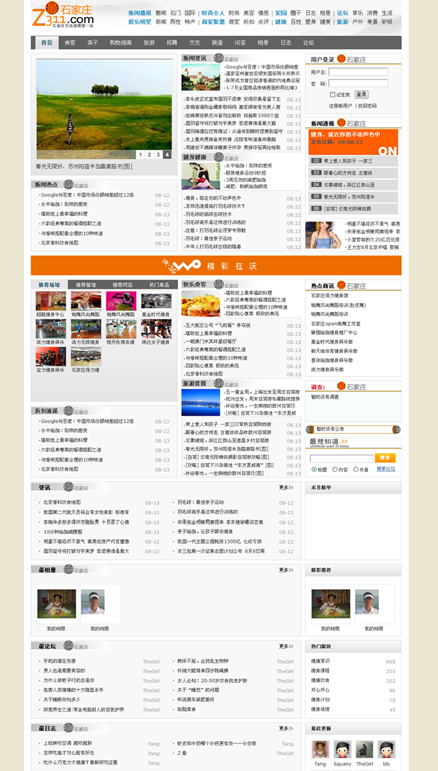Expand 更多>> in the 壹论坛 section
The height and width of the screenshot is (771, 438).
[x=286, y=646]
